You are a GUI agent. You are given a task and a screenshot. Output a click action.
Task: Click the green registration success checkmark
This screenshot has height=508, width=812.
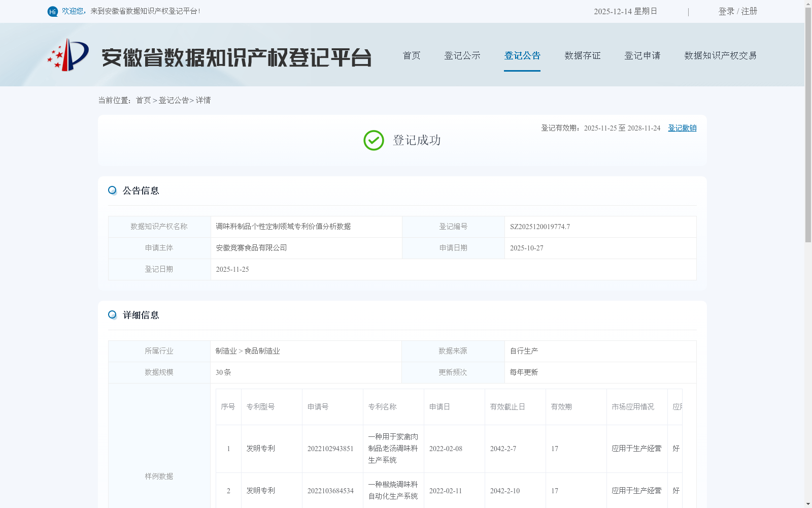coord(374,140)
